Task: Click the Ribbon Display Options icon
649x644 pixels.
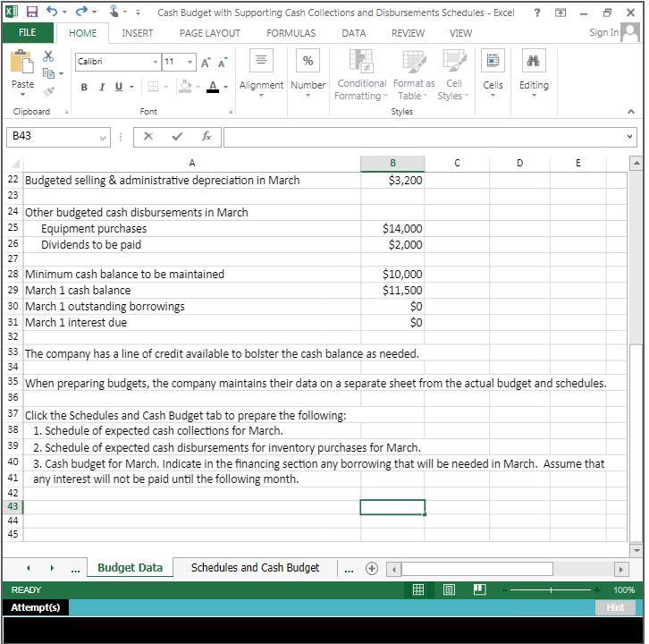Action: click(560, 13)
